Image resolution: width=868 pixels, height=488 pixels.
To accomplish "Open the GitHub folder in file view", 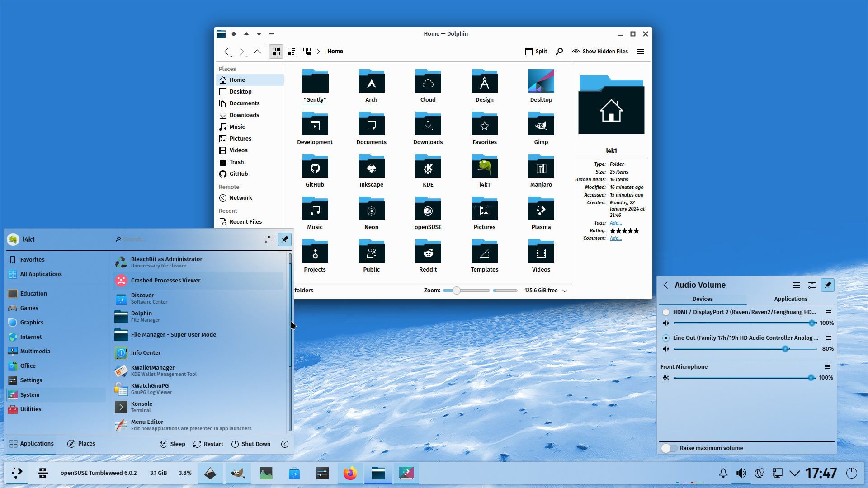I will coord(315,171).
